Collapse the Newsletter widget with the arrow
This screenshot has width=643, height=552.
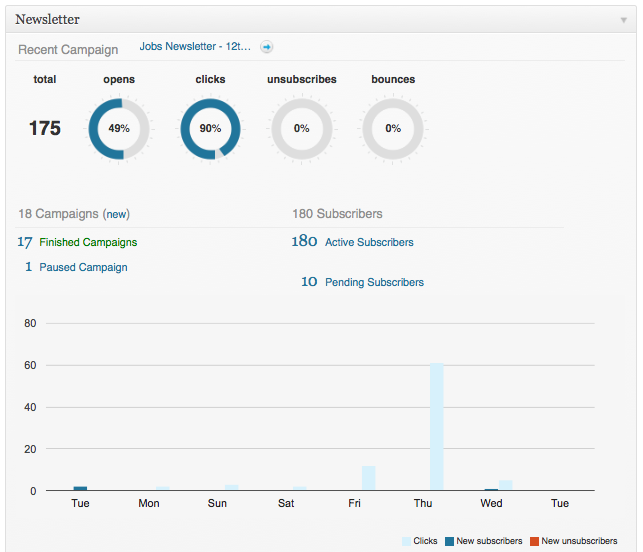point(623,20)
